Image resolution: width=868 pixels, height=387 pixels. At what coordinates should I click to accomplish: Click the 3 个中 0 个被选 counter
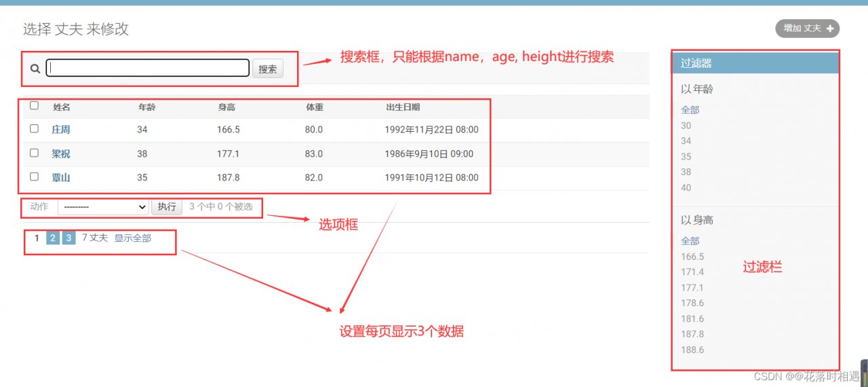tap(221, 206)
